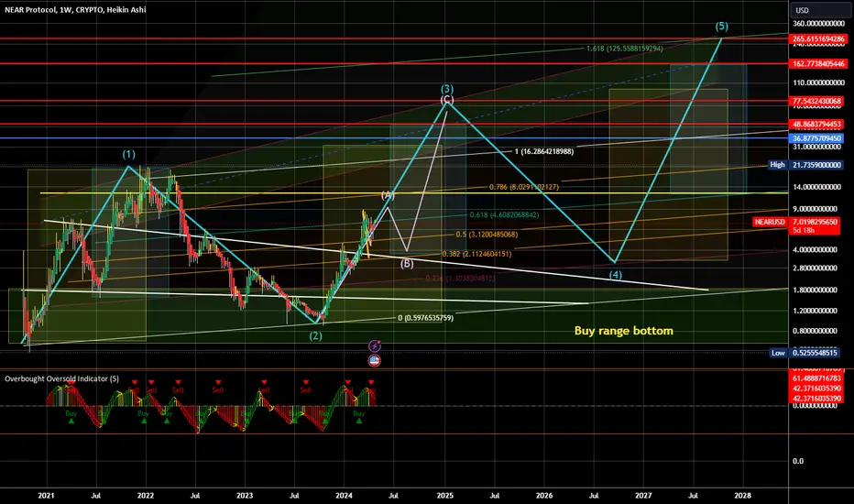Click the 61.4888716783 indicator value label
Screen dimensions: 854x504
(816, 378)
